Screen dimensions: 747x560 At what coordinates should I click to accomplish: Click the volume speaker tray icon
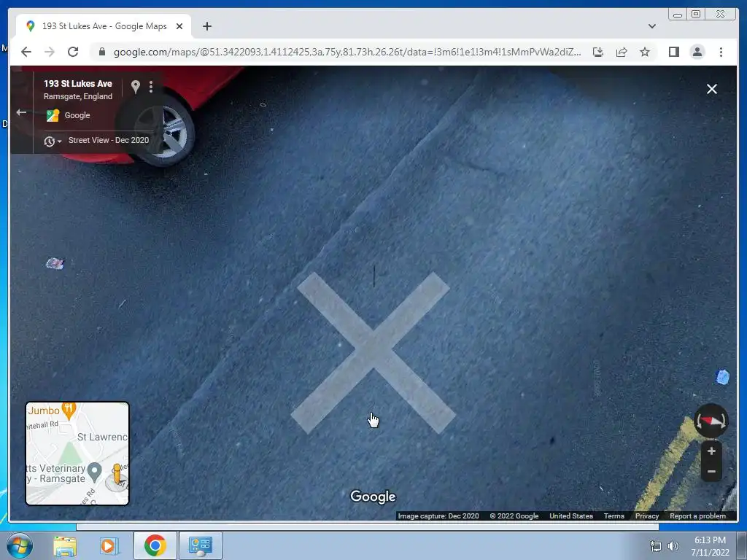pos(673,546)
